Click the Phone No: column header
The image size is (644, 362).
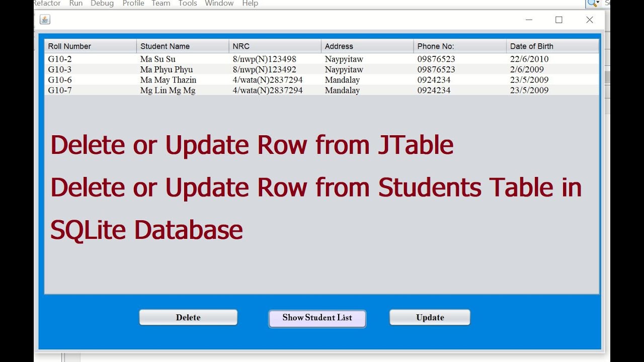(x=460, y=46)
